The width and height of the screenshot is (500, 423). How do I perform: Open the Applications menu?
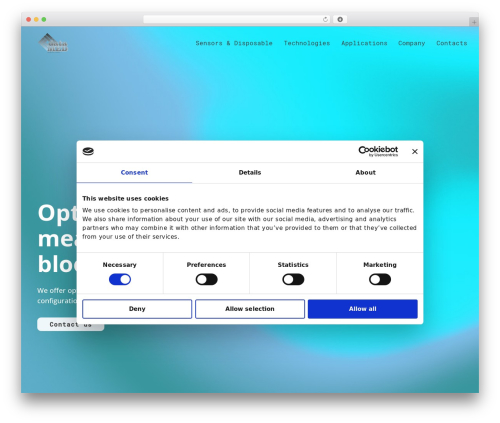pyautogui.click(x=364, y=43)
